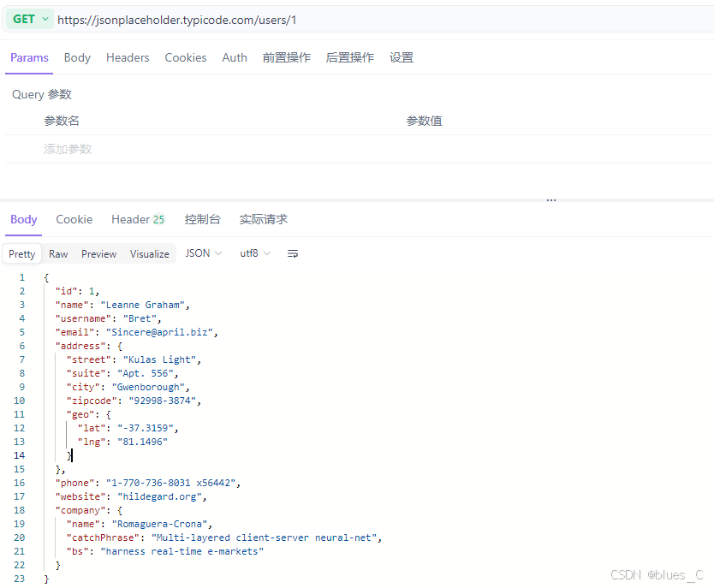Screen dimensions: 714x588
Task: Click the phone value "1-770-736-8031 x56442"
Action: point(170,483)
